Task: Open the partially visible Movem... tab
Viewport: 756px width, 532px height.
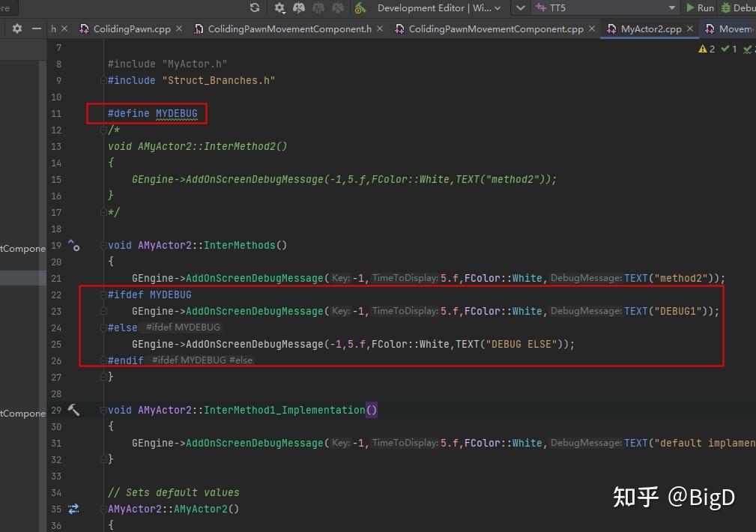Action: pyautogui.click(x=730, y=29)
